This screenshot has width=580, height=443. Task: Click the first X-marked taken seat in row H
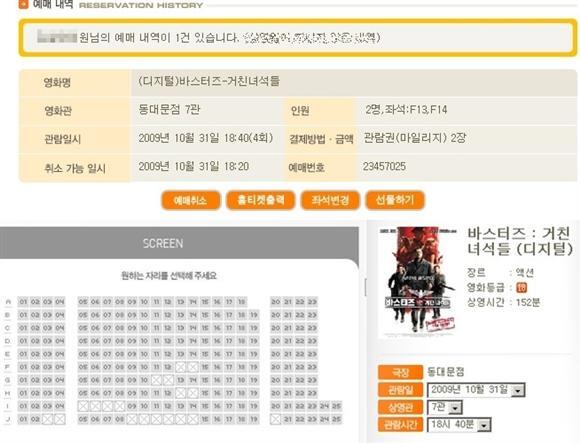click(181, 393)
